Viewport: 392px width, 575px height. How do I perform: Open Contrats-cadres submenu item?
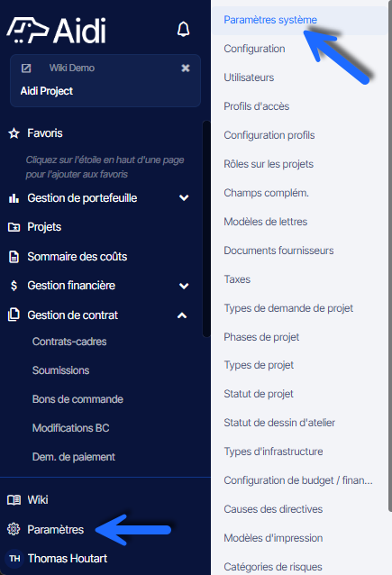tap(69, 342)
